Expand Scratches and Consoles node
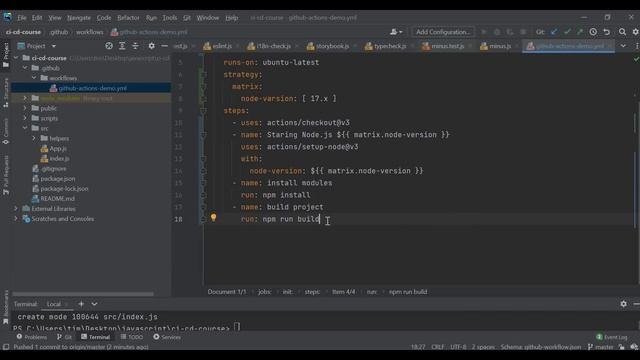This screenshot has height=360, width=640. coord(16,219)
